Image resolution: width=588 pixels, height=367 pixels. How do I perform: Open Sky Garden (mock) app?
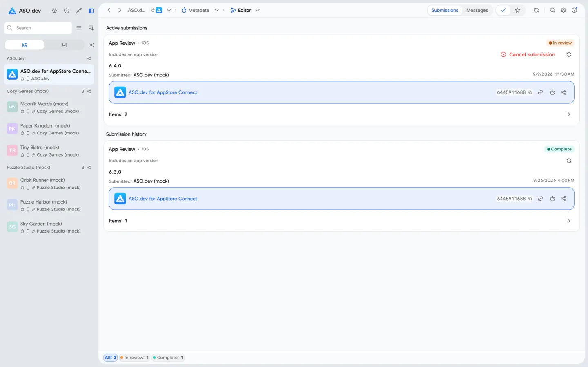(49, 227)
